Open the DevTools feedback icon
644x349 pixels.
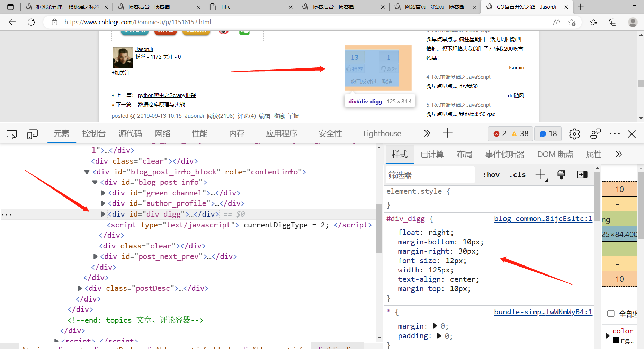click(596, 134)
